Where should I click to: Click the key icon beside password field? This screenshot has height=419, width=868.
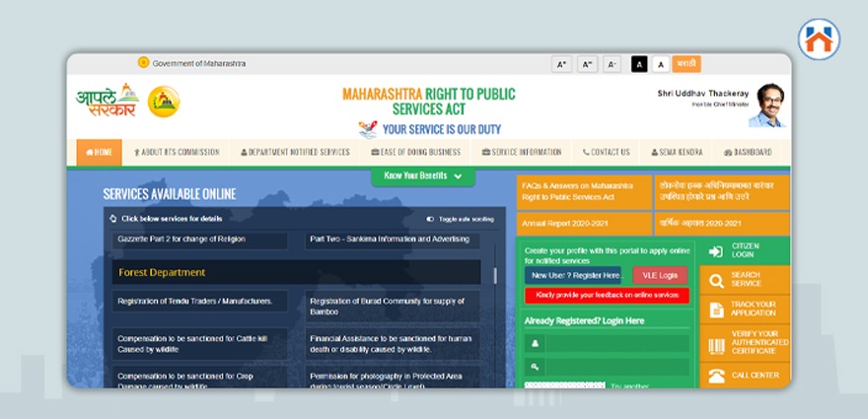click(x=535, y=367)
